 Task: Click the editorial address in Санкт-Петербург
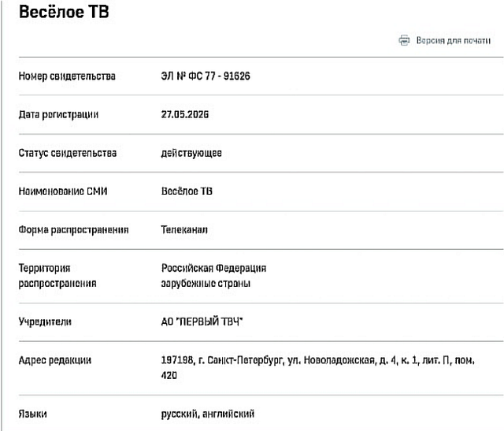coord(318,368)
